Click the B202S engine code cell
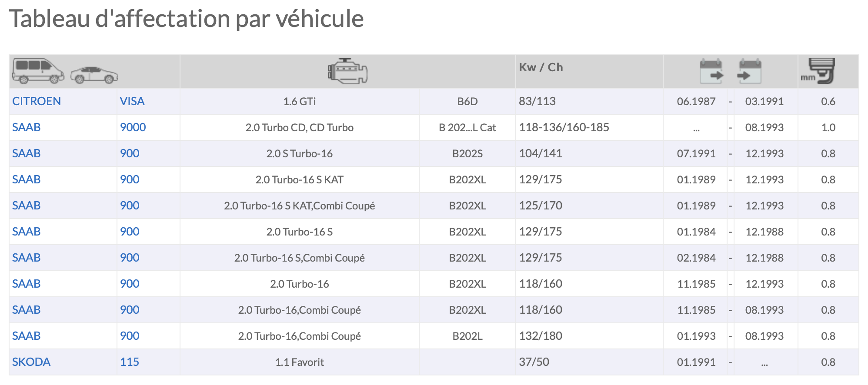This screenshot has height=385, width=868. tap(467, 153)
